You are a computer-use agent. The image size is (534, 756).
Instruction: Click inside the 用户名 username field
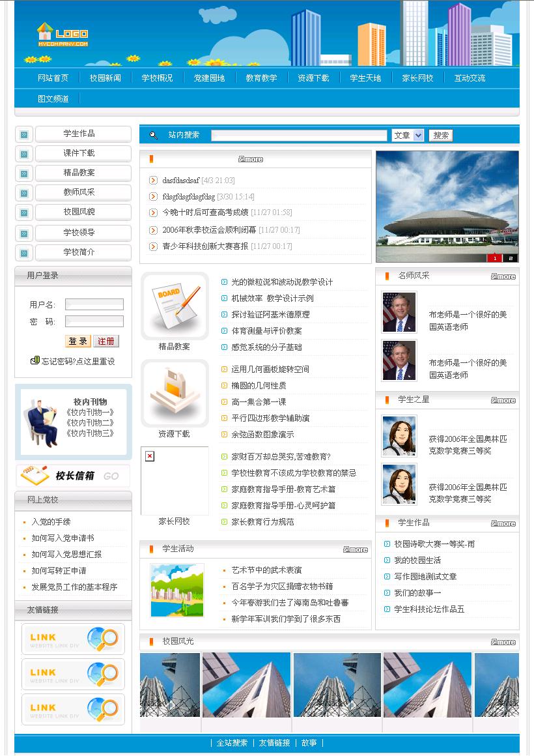[94, 304]
